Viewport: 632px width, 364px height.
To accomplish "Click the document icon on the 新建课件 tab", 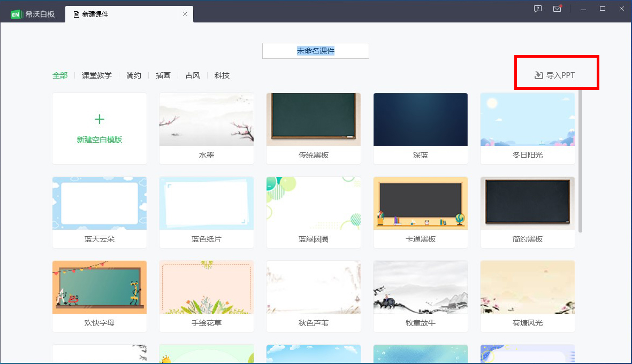I will (x=75, y=14).
